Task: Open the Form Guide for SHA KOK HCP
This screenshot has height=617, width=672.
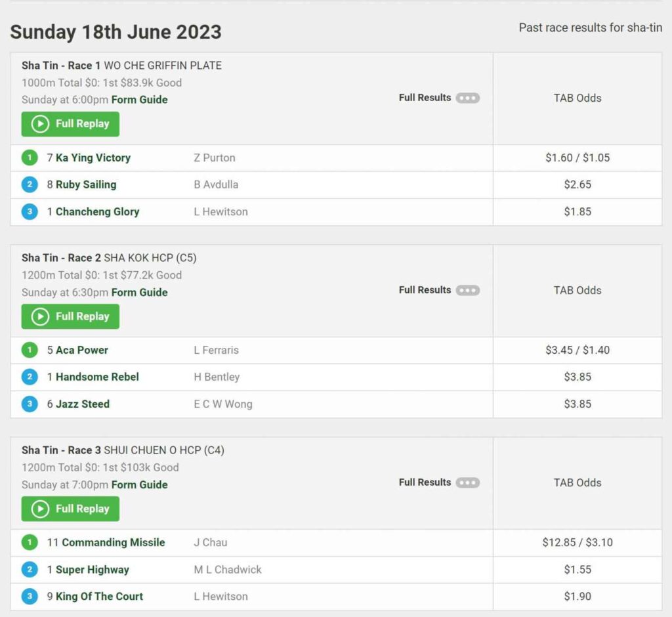Action: pos(140,292)
